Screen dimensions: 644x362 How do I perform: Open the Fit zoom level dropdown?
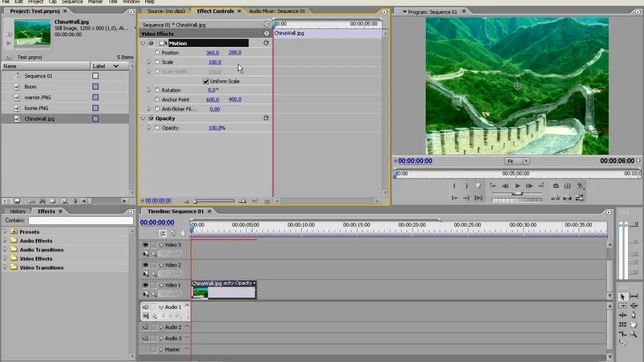pos(517,161)
